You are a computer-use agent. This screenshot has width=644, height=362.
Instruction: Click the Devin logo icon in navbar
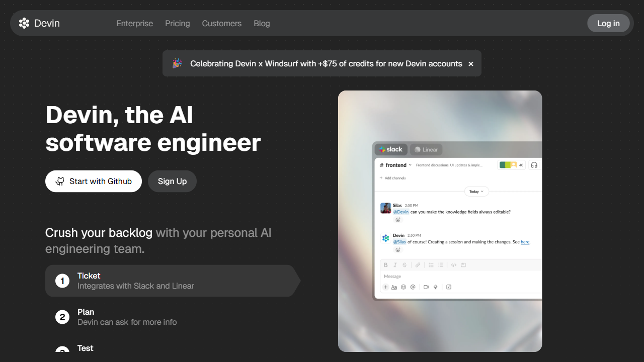[24, 23]
